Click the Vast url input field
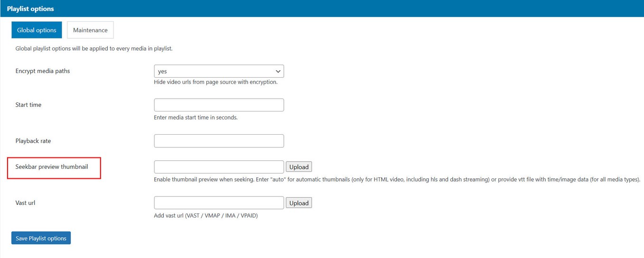 point(219,203)
